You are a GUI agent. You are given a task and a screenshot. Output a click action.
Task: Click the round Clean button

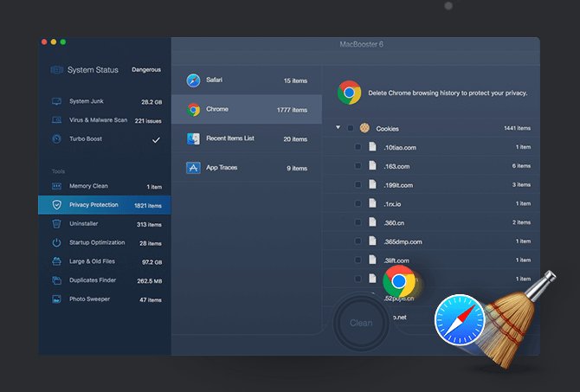[361, 323]
